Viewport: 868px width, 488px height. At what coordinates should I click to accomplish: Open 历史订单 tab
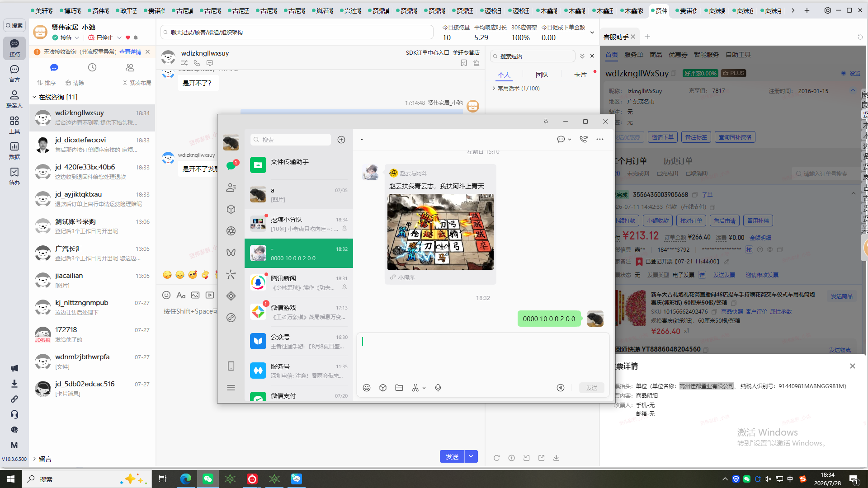pos(678,161)
